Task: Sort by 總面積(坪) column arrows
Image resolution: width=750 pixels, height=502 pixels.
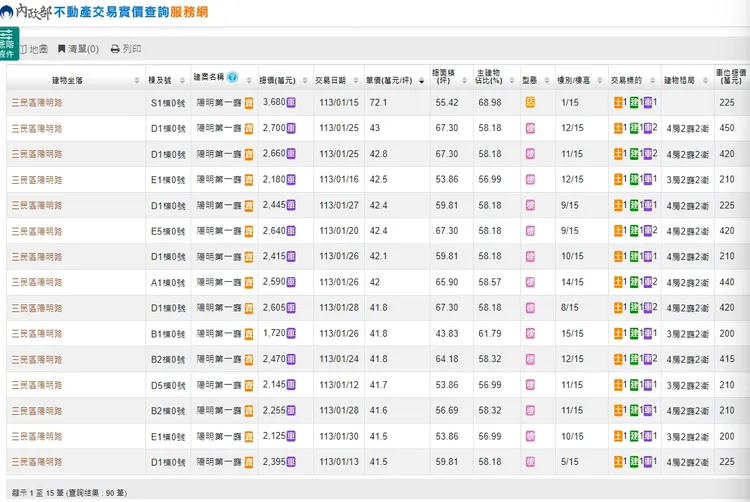Action: [464, 80]
